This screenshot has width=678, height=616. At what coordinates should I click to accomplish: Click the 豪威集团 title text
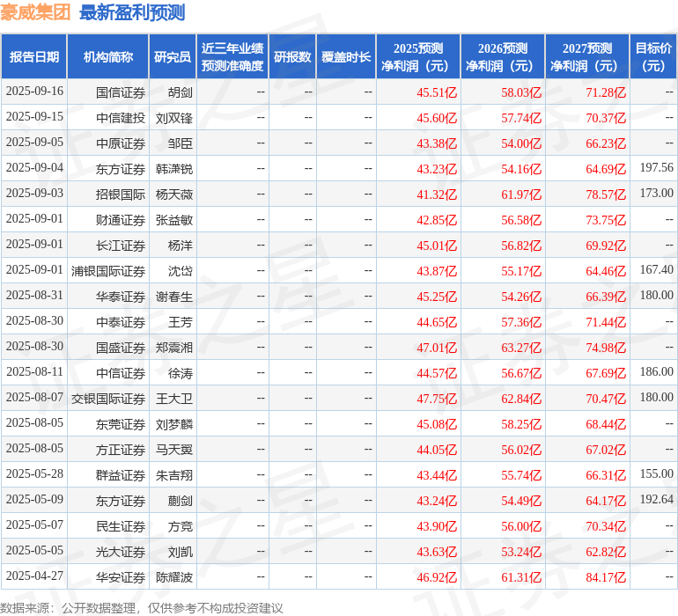[35, 12]
